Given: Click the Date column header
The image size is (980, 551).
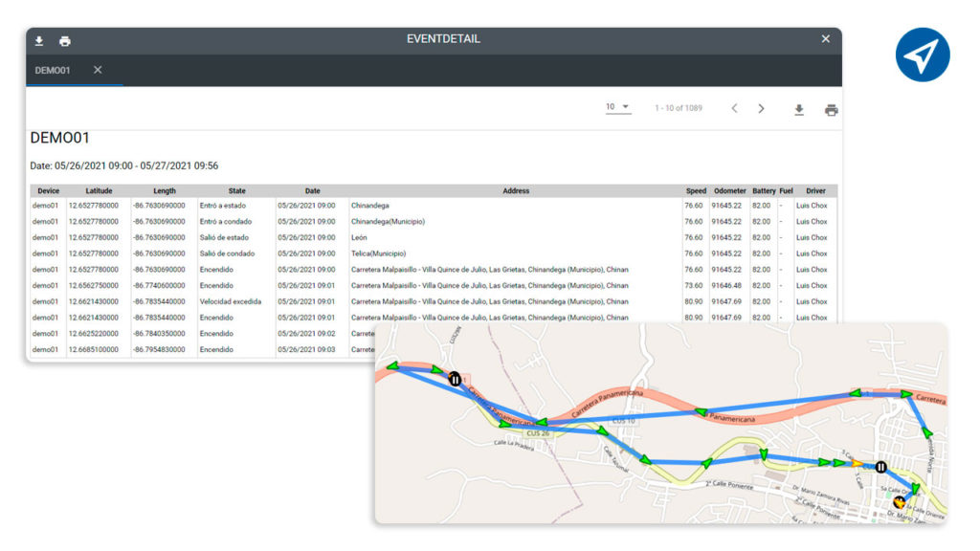Looking at the screenshot, I should (x=313, y=191).
